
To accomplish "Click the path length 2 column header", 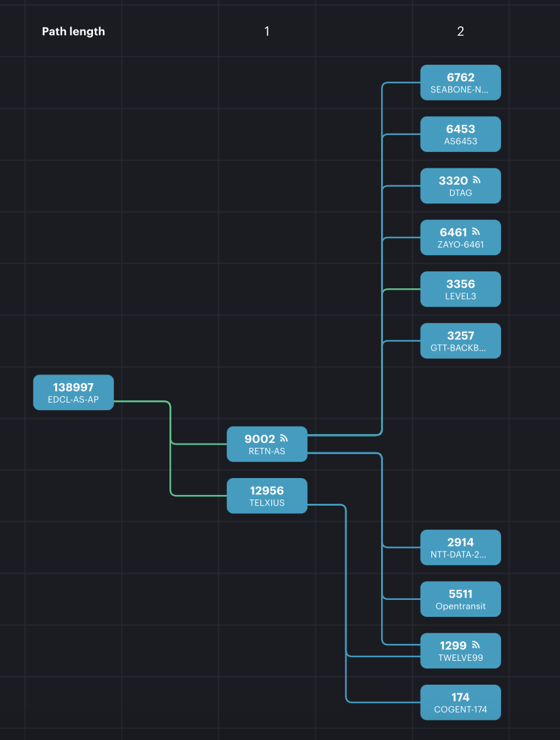I will [x=460, y=31].
